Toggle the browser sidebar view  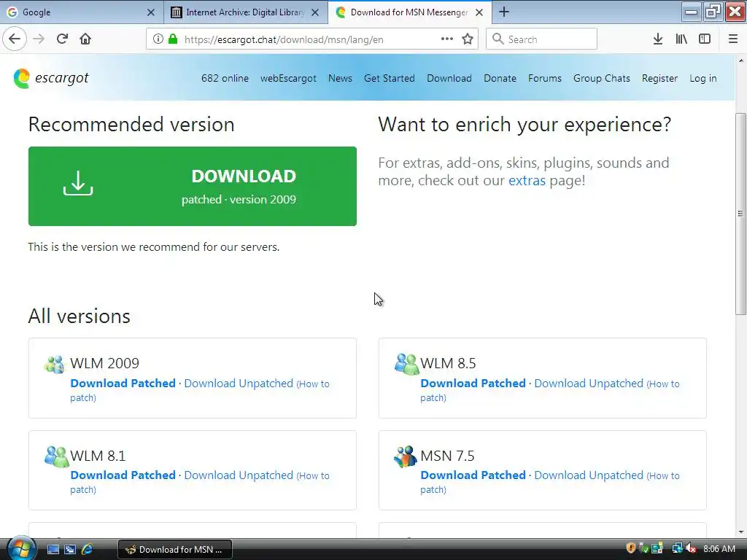tap(705, 39)
